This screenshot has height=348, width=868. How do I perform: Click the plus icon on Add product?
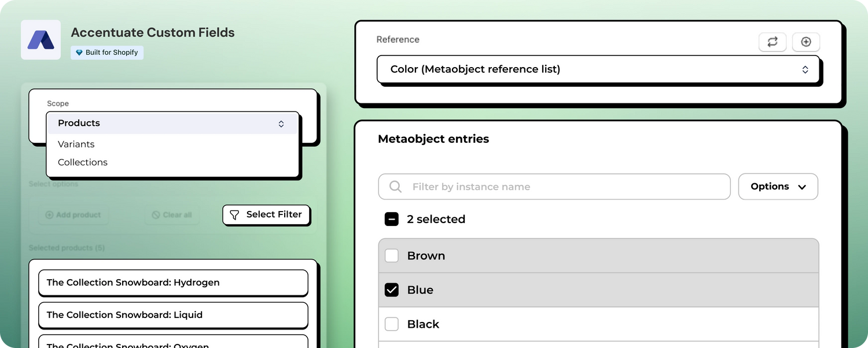pyautogui.click(x=49, y=215)
